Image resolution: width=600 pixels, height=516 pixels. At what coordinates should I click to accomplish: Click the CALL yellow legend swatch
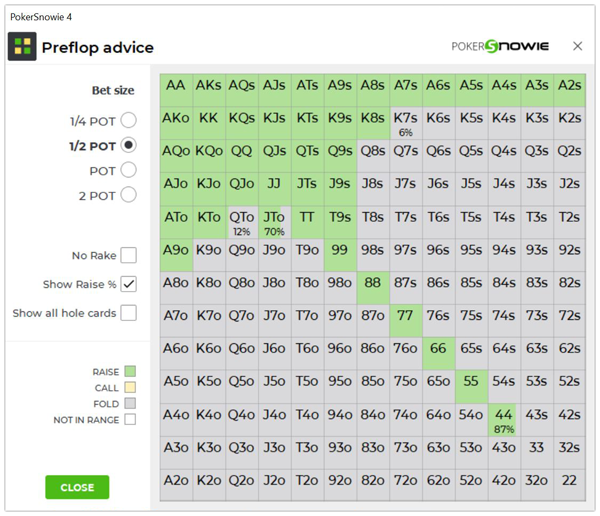click(x=129, y=388)
